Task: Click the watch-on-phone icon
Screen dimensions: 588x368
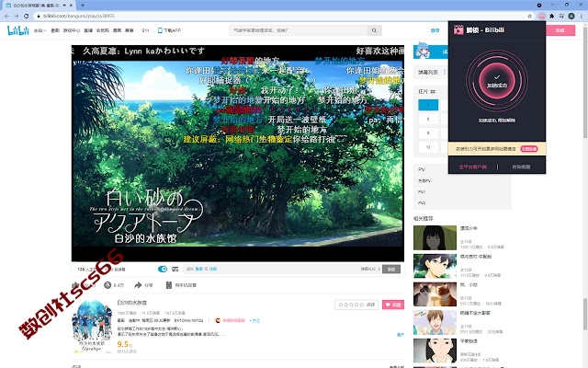Action: coord(169,285)
